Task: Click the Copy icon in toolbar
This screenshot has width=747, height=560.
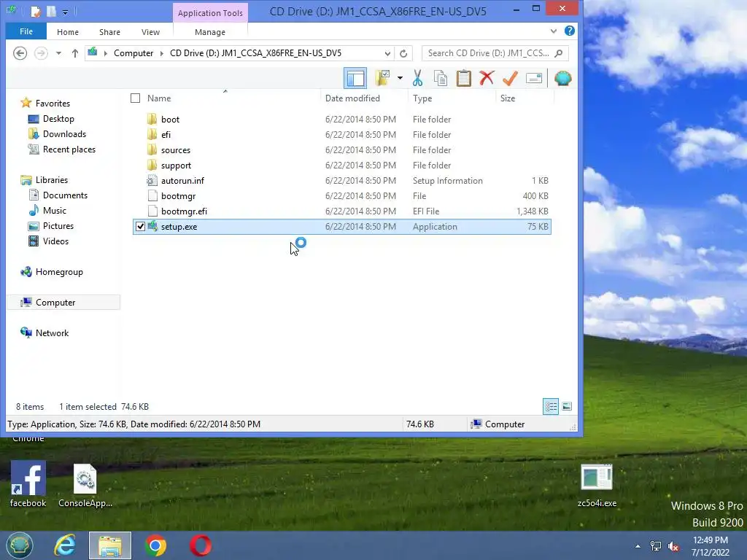Action: click(x=441, y=78)
